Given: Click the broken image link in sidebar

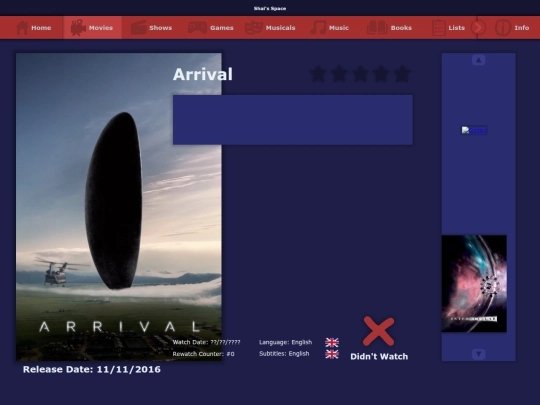Looking at the screenshot, I should tap(474, 130).
